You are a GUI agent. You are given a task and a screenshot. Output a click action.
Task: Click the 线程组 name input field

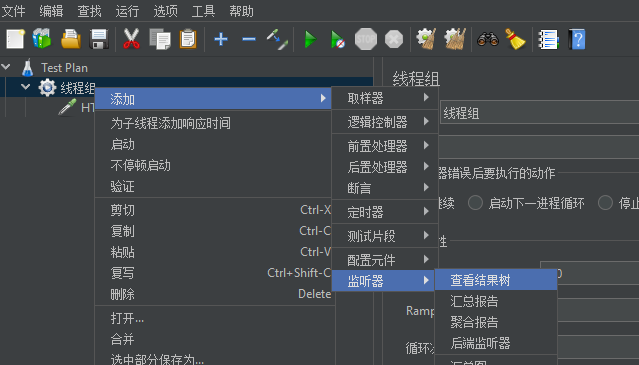click(539, 113)
